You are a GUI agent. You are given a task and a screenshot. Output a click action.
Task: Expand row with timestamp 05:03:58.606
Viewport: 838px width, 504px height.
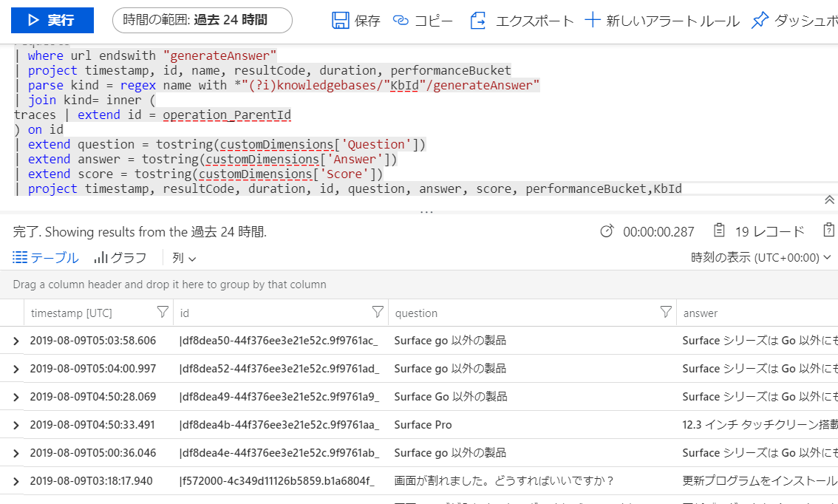(x=16, y=341)
